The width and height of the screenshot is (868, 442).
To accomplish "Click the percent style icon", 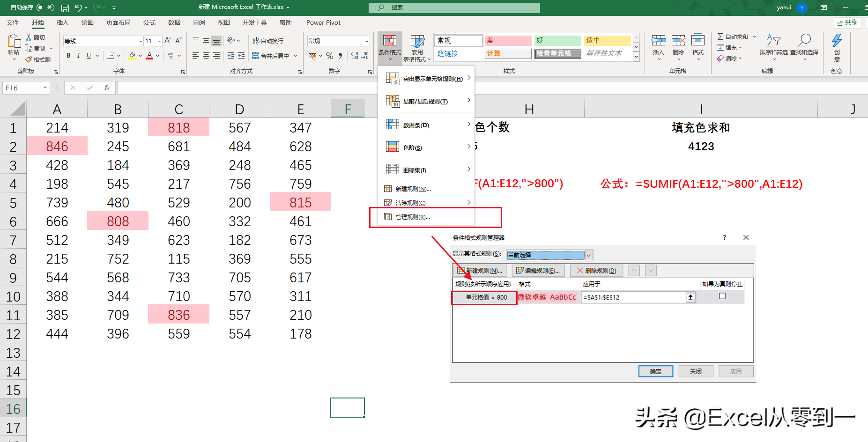I will coord(330,56).
